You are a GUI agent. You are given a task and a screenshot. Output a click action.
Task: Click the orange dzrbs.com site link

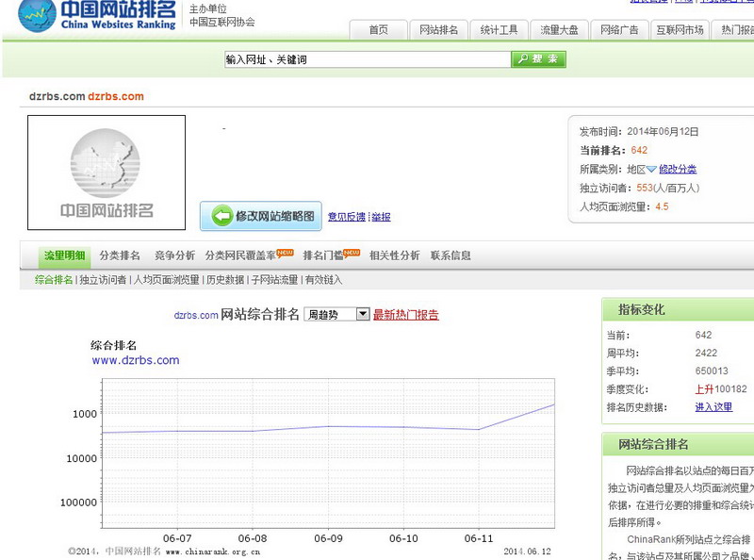[116, 96]
